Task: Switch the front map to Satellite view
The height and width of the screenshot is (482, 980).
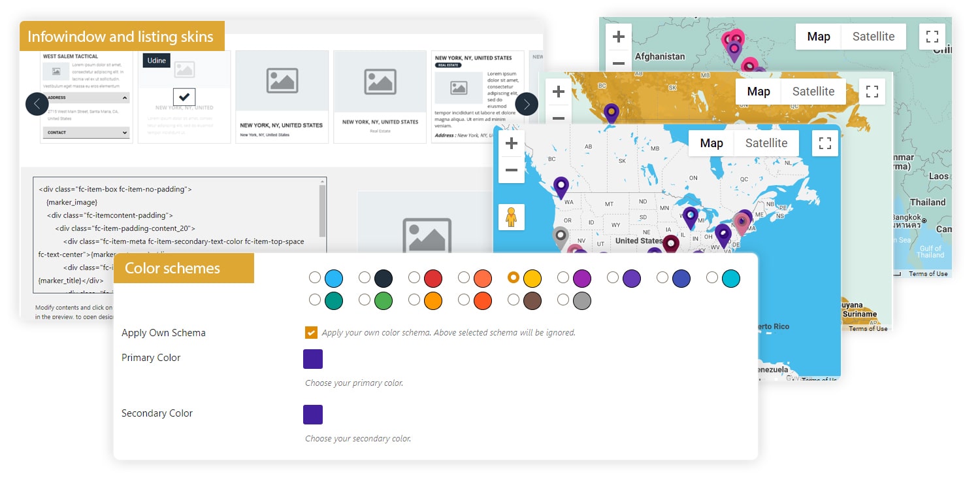Action: [x=766, y=143]
